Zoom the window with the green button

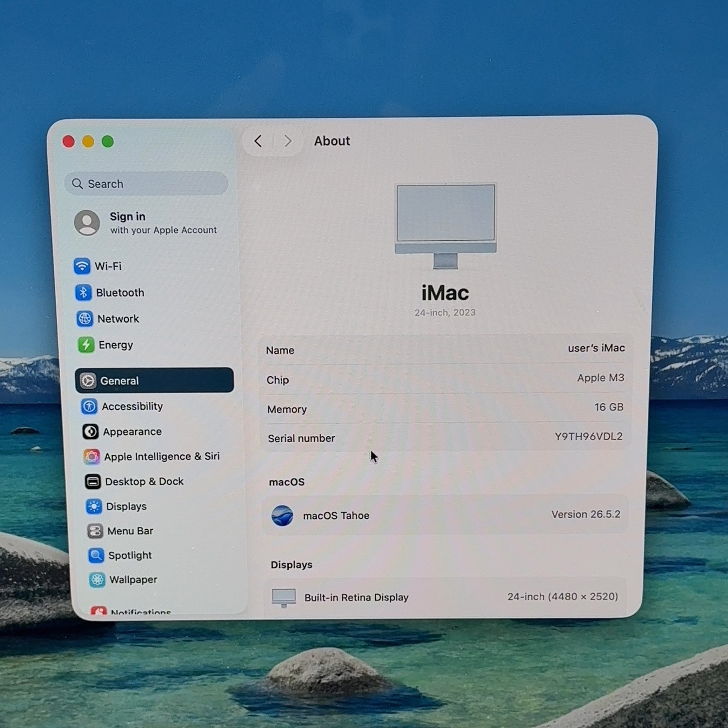[108, 142]
